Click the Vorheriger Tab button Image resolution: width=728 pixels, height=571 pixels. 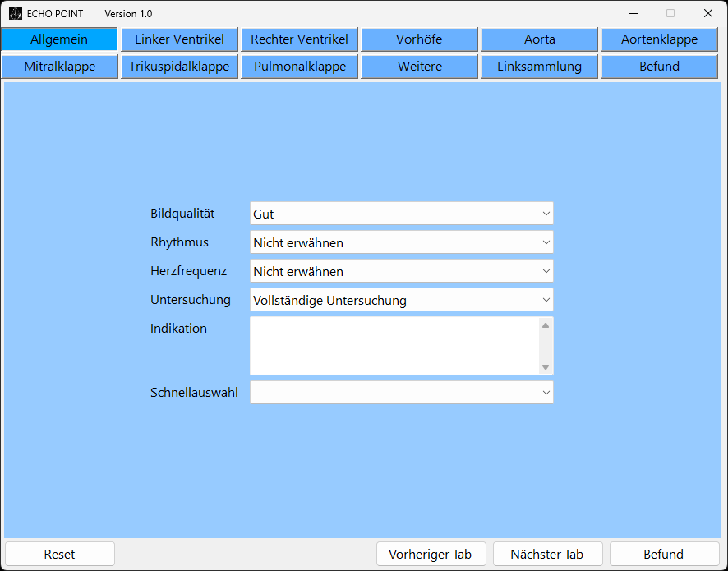(431, 555)
